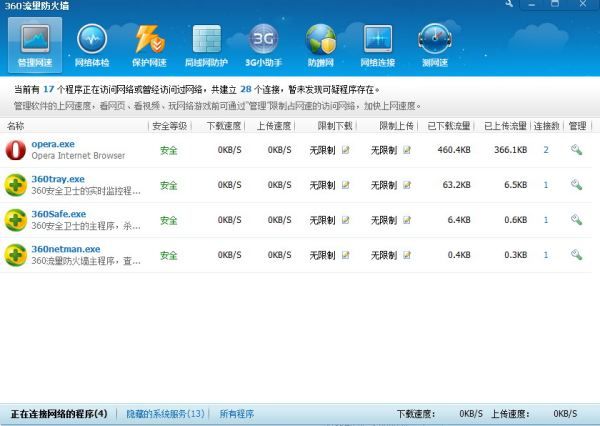Edit download limit for opera.exe

(x=346, y=150)
